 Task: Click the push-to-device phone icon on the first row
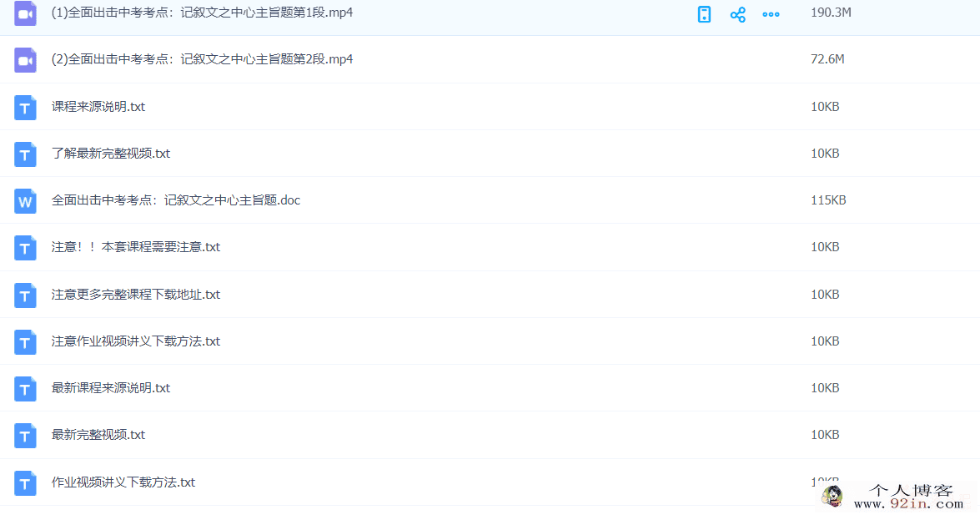point(705,14)
